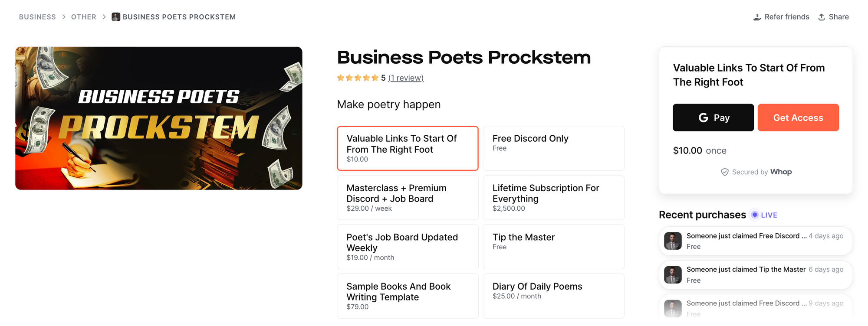Click the avatar on the Tip the Master purchase entry
Viewport: 868px width, 326px height.
[x=673, y=274]
